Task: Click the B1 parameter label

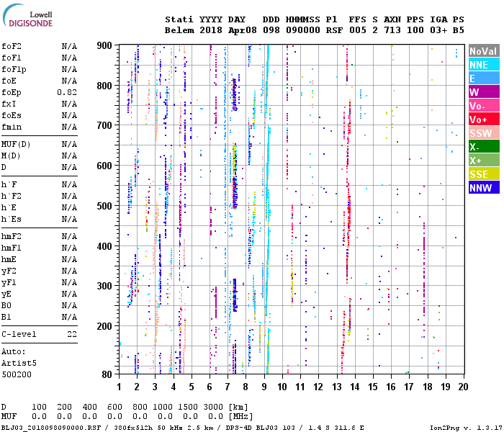Action: (x=6, y=318)
